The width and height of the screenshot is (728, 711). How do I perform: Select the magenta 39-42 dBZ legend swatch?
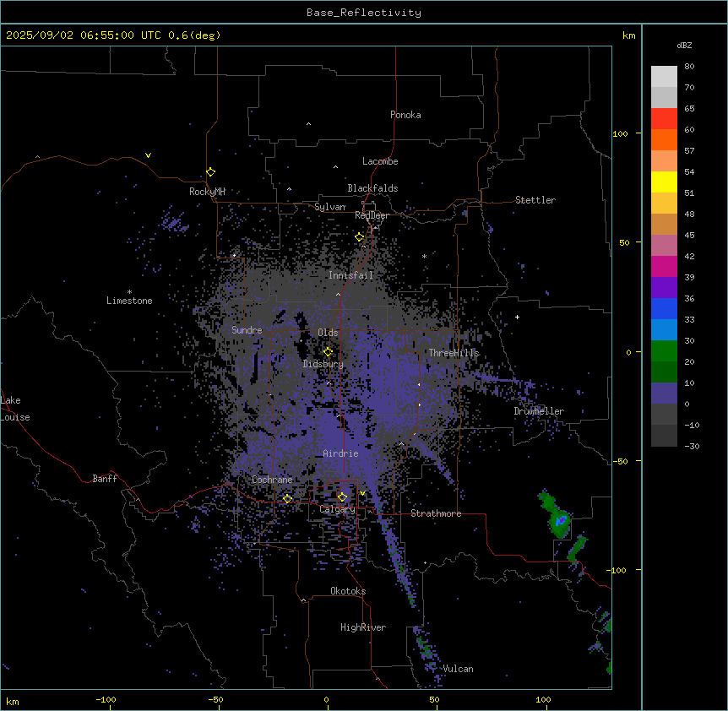pos(664,266)
